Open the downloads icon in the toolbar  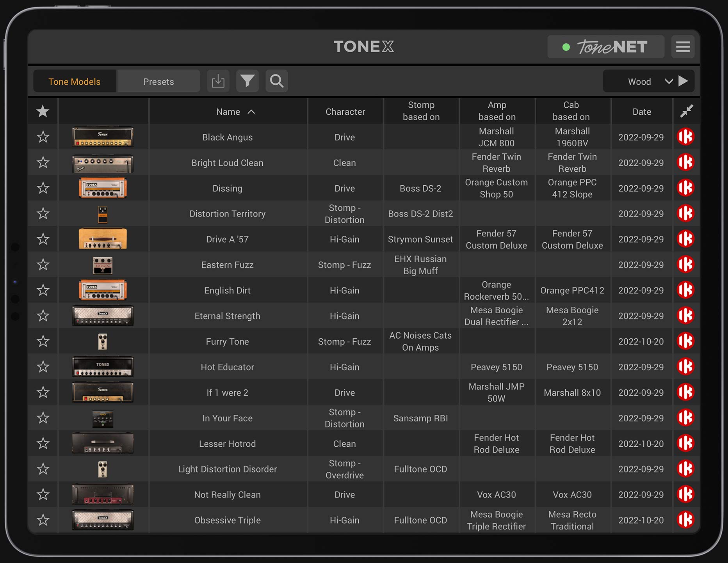218,81
